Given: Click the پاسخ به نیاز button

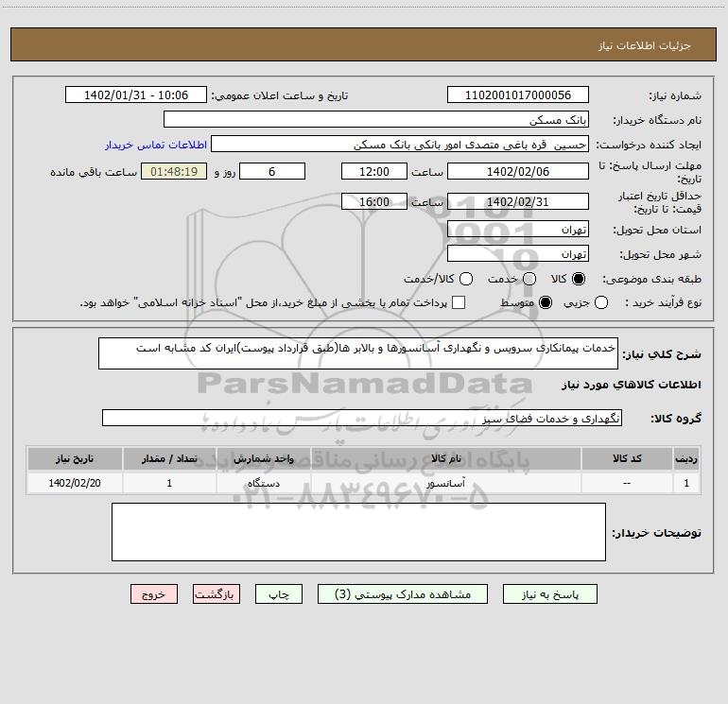Looking at the screenshot, I should pos(549,594).
